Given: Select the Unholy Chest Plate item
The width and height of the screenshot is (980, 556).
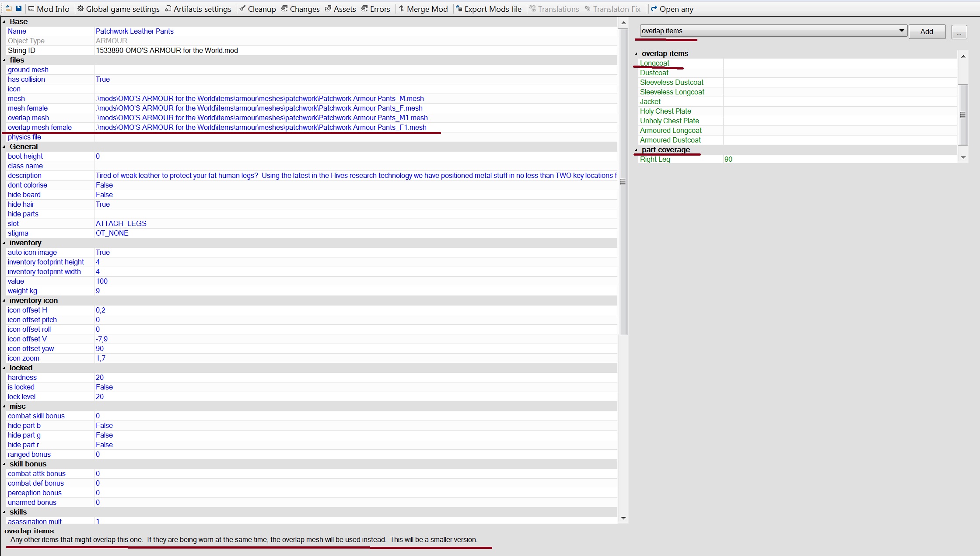Looking at the screenshot, I should point(669,121).
